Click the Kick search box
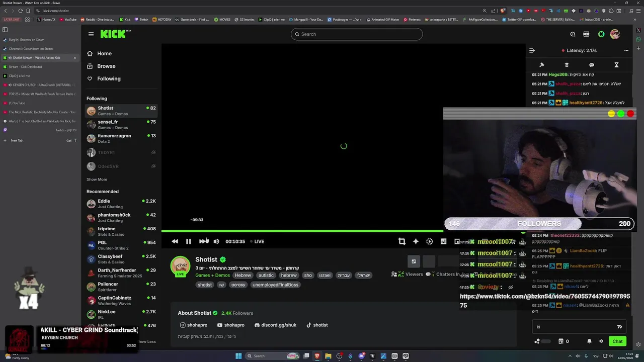Screen dimensions: 644x362 click(357, 34)
